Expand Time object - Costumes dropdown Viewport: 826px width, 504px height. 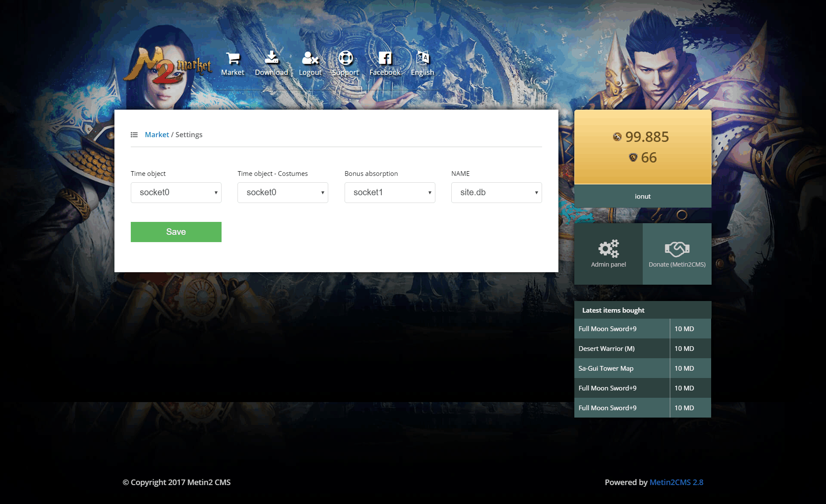[283, 193]
